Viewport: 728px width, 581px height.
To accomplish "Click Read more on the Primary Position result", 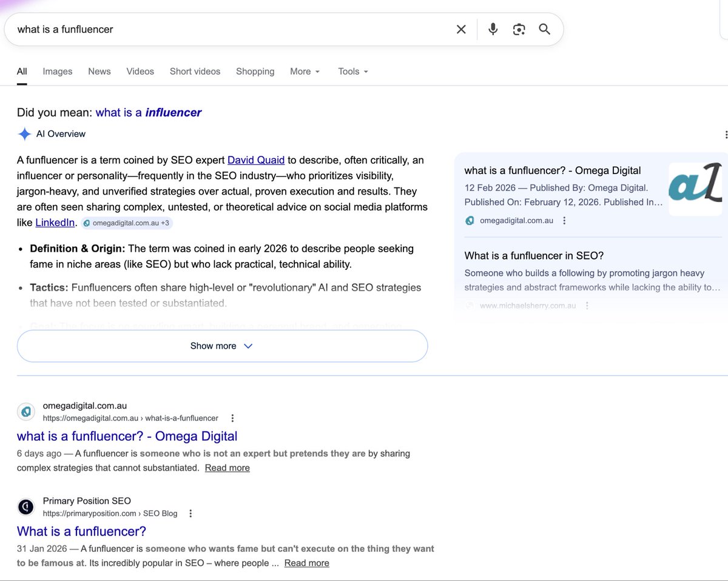I will click(x=307, y=563).
